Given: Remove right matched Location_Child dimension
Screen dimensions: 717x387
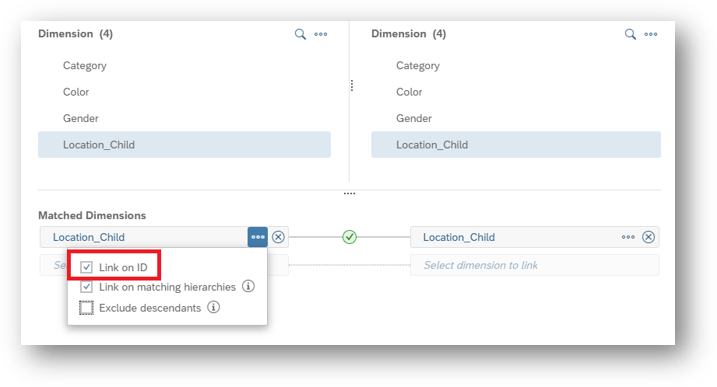Looking at the screenshot, I should [648, 237].
